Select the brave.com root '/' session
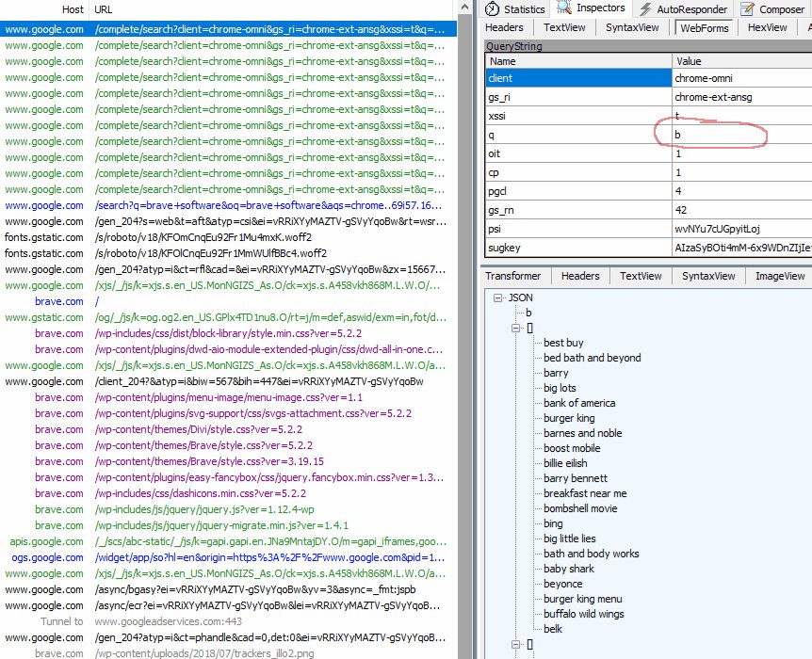812x659 pixels. click(x=228, y=301)
